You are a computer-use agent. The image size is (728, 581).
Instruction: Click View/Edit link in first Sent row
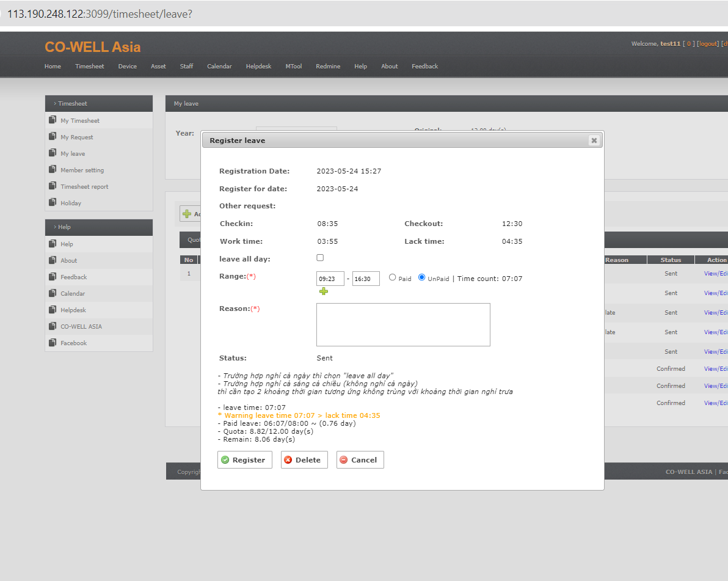[x=715, y=274]
